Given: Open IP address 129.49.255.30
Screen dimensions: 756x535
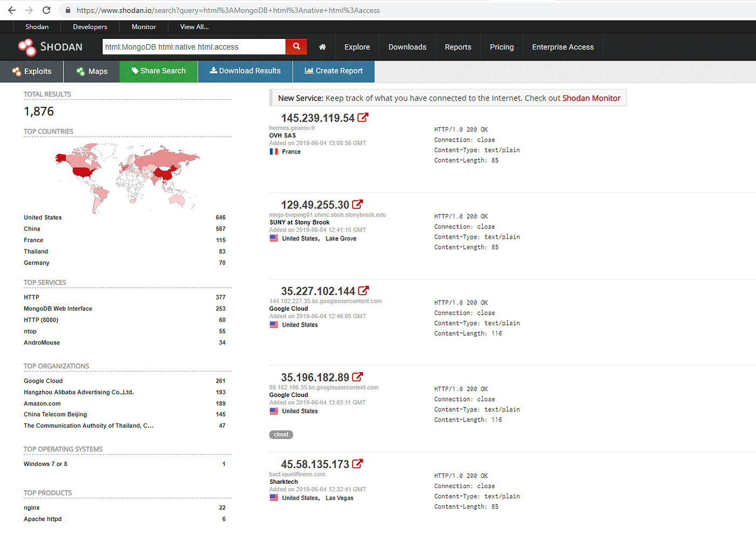Looking at the screenshot, I should click(x=315, y=205).
